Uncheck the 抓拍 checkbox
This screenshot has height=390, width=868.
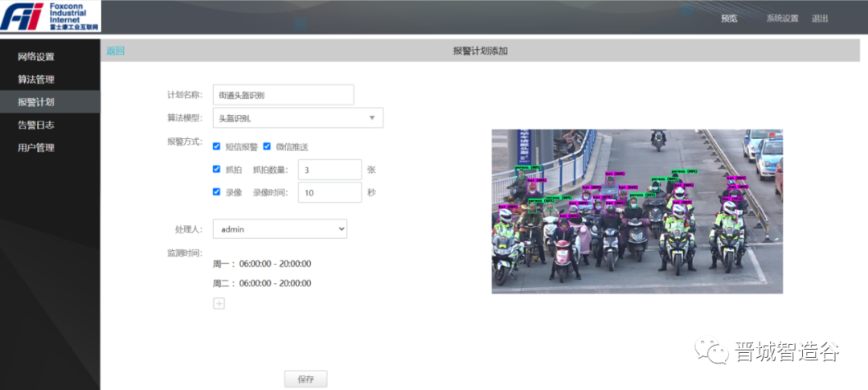point(217,170)
